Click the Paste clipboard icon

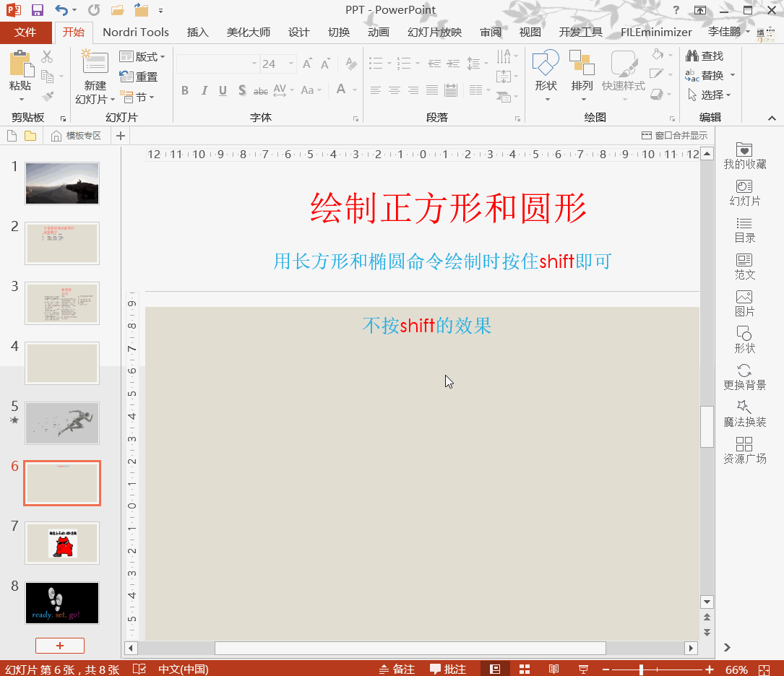coord(20,64)
